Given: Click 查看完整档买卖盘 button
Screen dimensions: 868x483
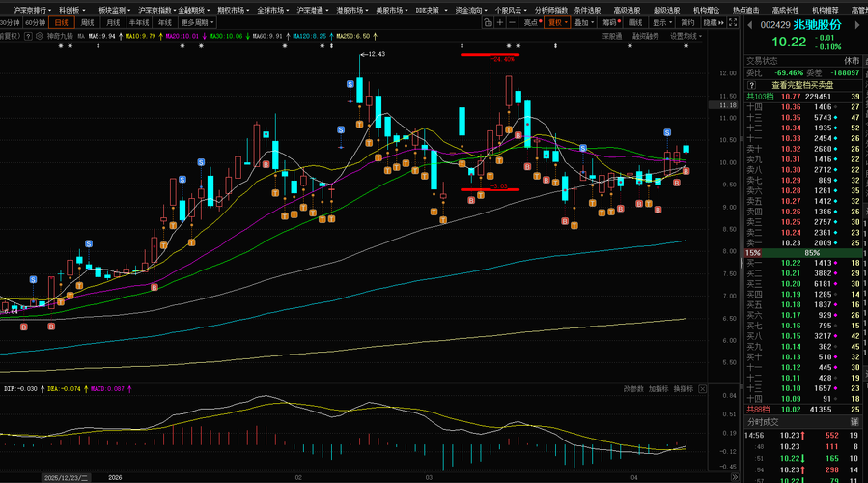Looking at the screenshot, I should pos(804,84).
